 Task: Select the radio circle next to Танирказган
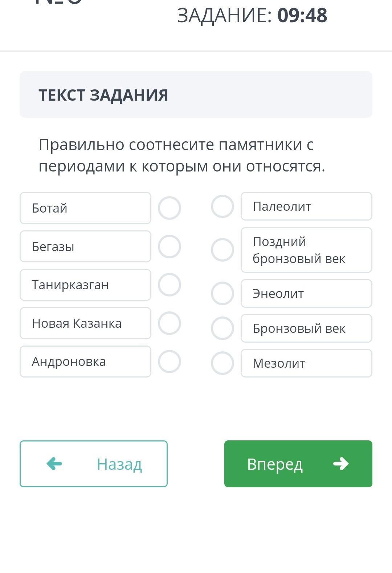[170, 285]
